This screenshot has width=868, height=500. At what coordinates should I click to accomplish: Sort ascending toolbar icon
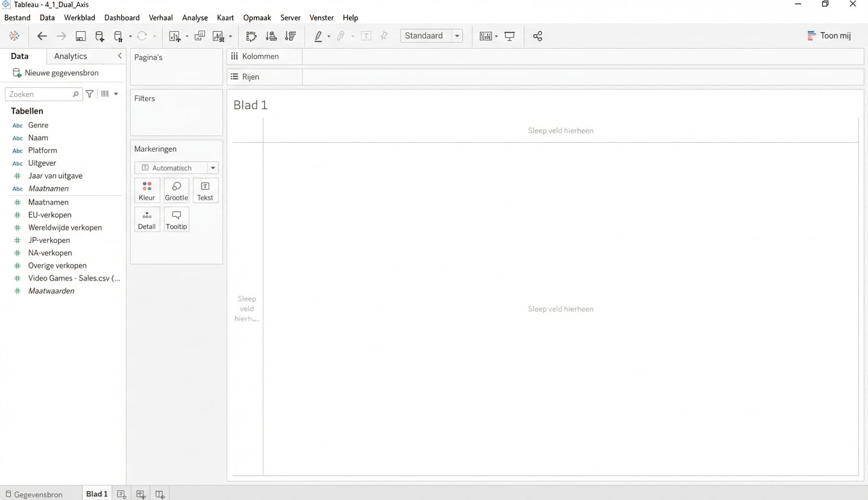tap(271, 36)
